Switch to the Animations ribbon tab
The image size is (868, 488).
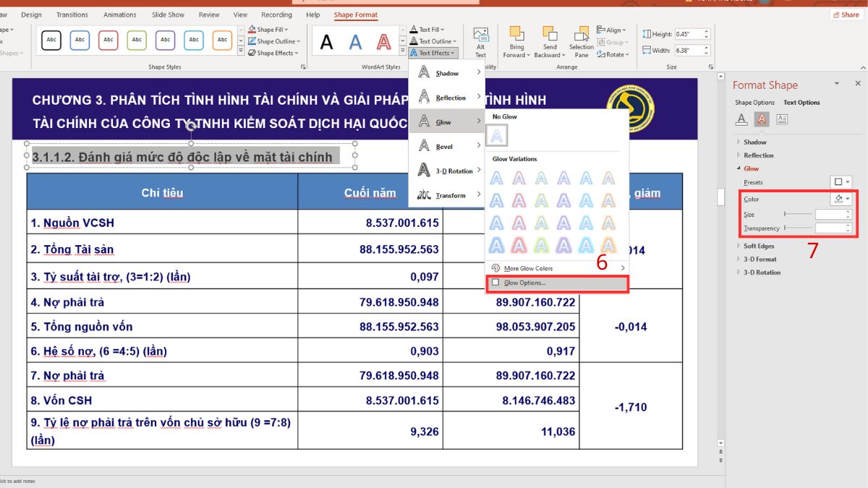[x=120, y=14]
